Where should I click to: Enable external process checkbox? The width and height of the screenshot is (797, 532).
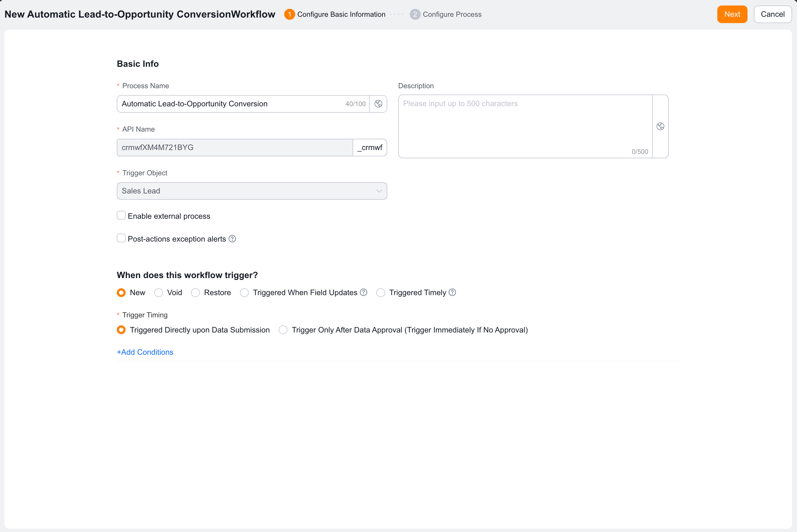[x=121, y=215]
